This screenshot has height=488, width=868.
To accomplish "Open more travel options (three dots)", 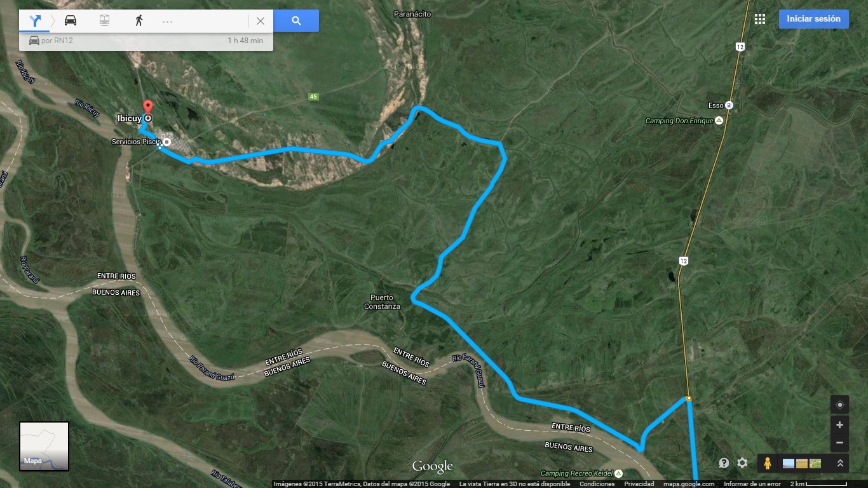I will (x=168, y=21).
